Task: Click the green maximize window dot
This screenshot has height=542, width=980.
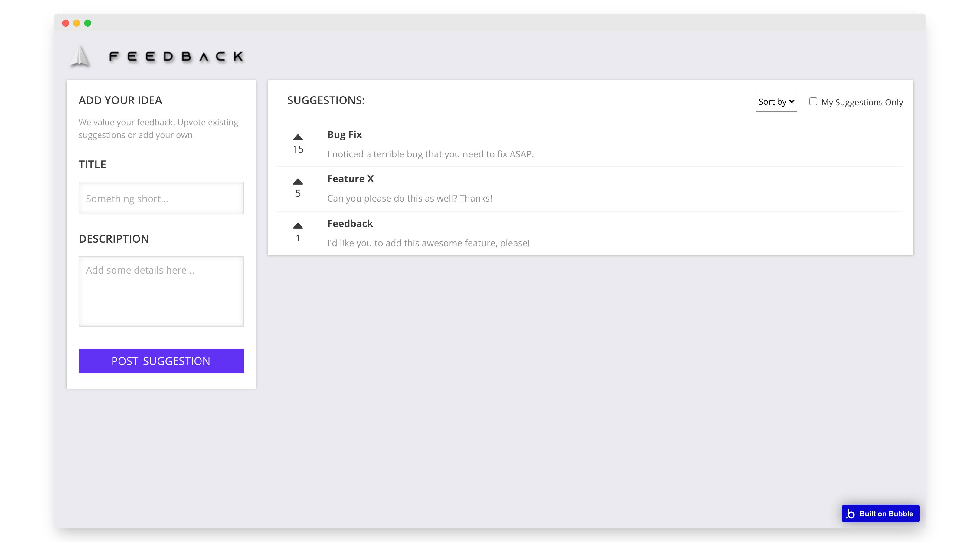Action: (87, 23)
